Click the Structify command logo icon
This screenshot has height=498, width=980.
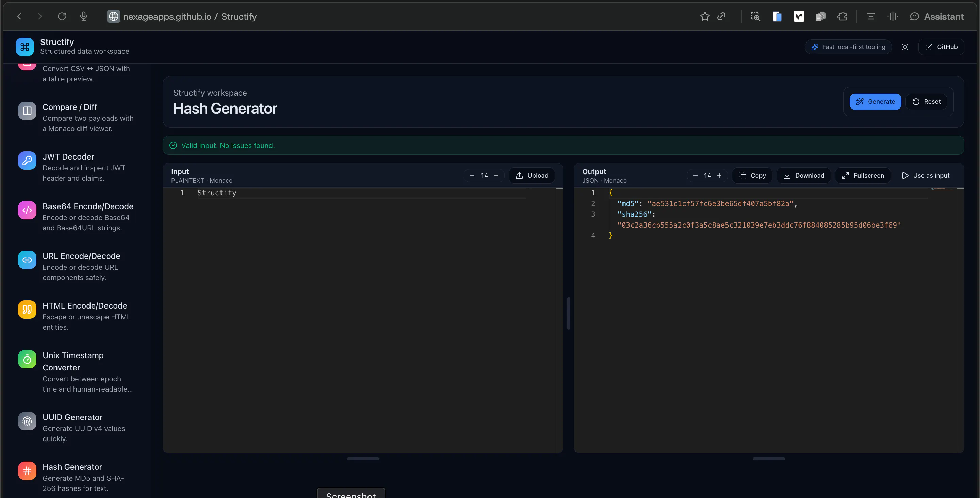pos(25,47)
